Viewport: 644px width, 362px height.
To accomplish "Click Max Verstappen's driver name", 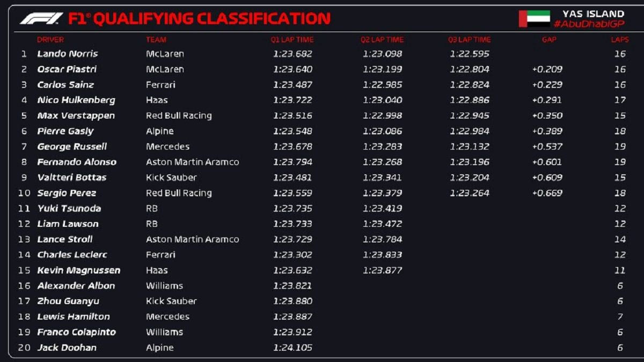I will (x=76, y=116).
